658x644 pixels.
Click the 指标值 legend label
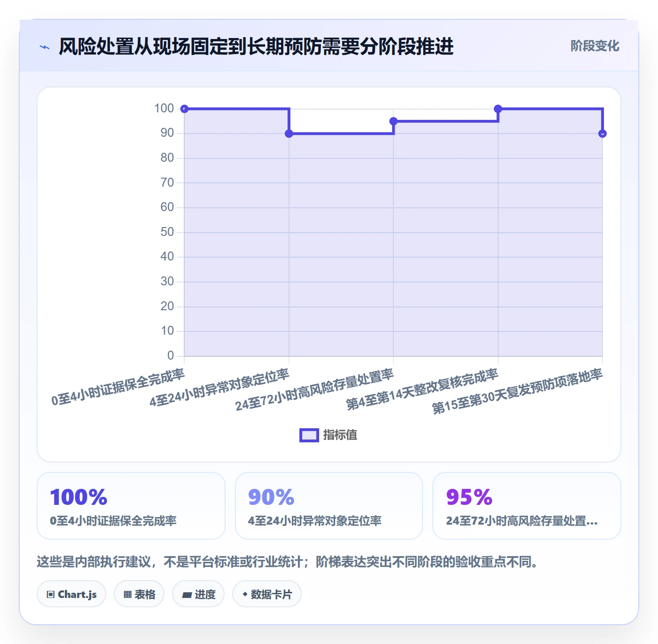(340, 435)
